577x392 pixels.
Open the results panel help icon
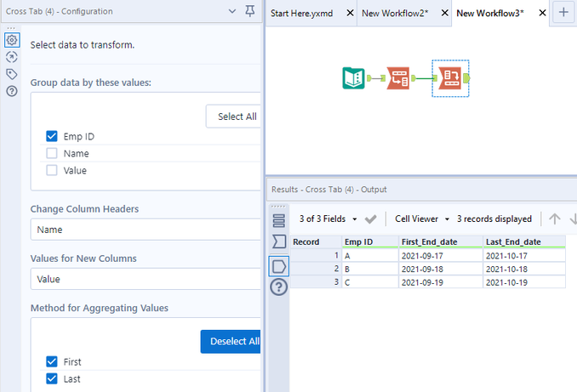pyautogui.click(x=278, y=287)
